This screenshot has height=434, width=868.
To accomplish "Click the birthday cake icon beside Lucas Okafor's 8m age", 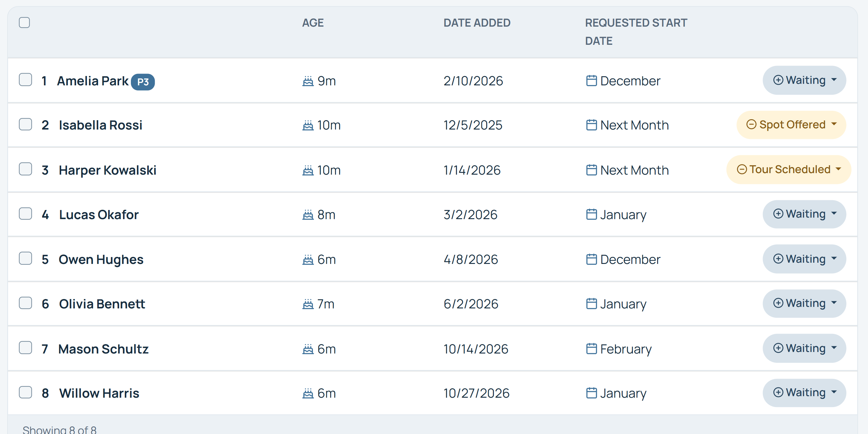I will pyautogui.click(x=308, y=215).
